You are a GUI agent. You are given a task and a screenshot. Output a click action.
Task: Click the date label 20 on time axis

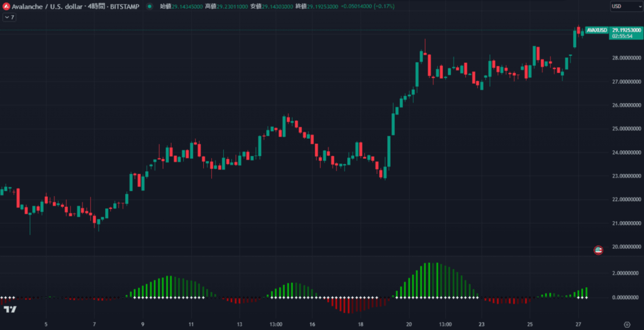click(x=409, y=324)
